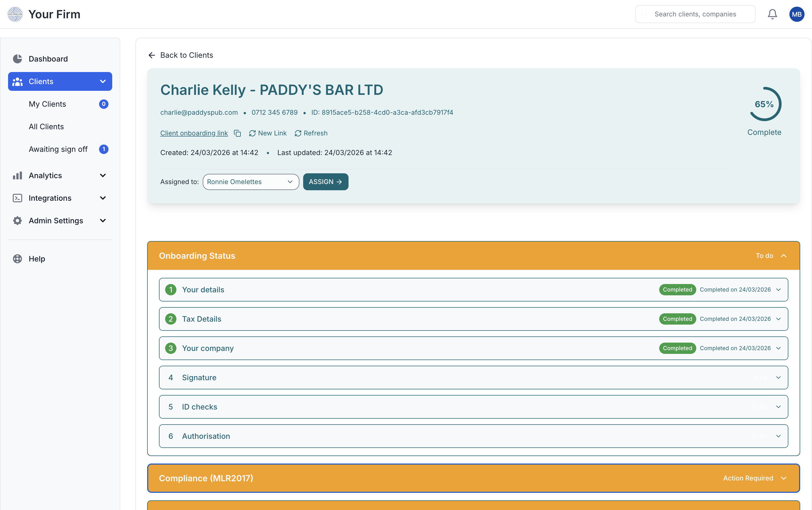Open the Dashboard pie chart icon
The width and height of the screenshot is (812, 510).
[x=17, y=59]
